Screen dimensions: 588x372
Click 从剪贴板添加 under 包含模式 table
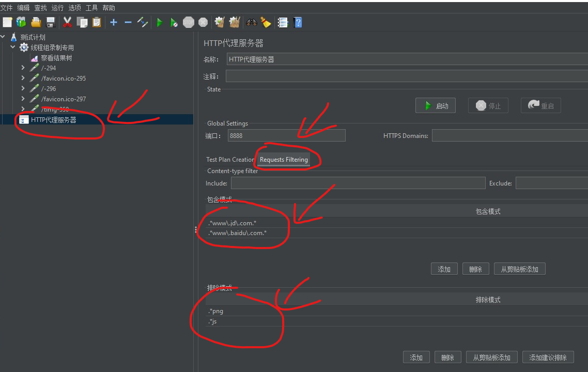tap(519, 269)
